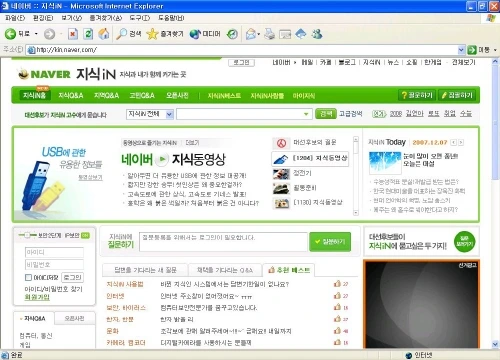The width and height of the screenshot is (500, 360).
Task: Click thumbs-up icon on the 인터넷 row
Action: click(337, 296)
